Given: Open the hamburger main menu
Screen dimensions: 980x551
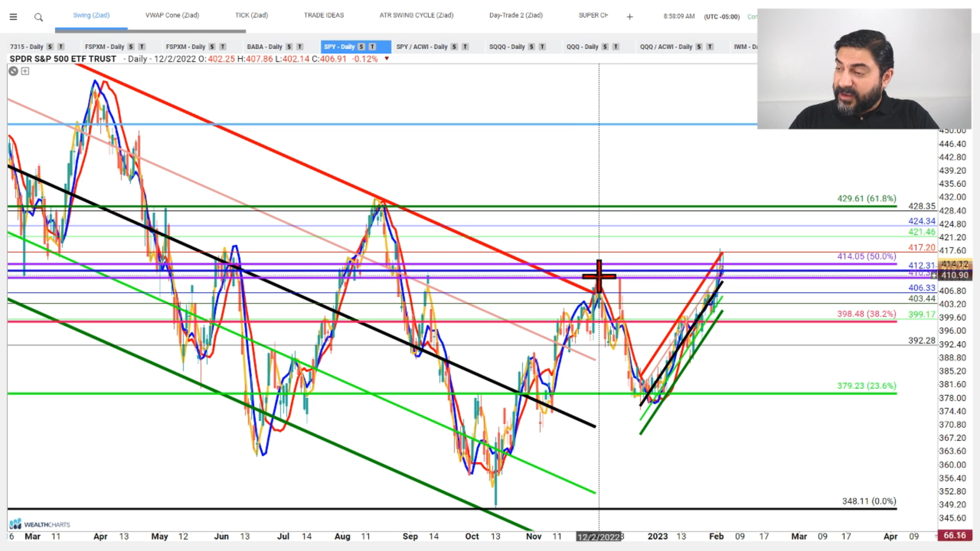Looking at the screenshot, I should [13, 17].
